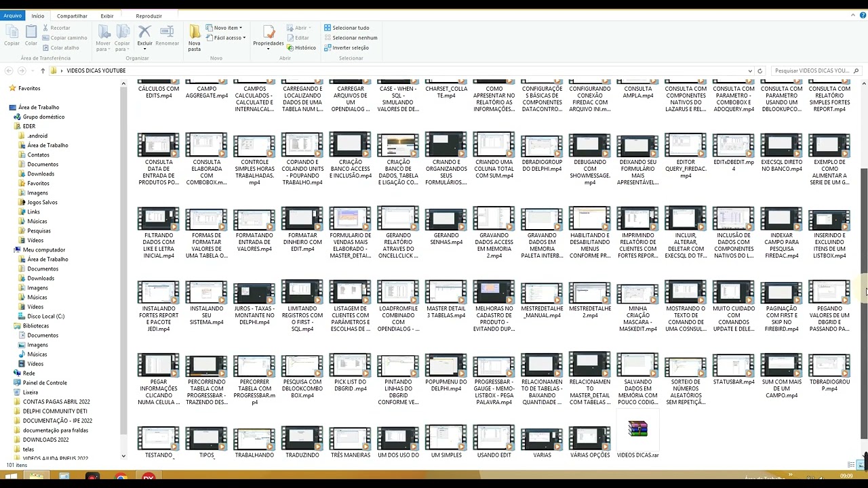Viewport: 868px width, 488px height.
Task: Switch to the Compartilhar tab
Action: coord(72,16)
